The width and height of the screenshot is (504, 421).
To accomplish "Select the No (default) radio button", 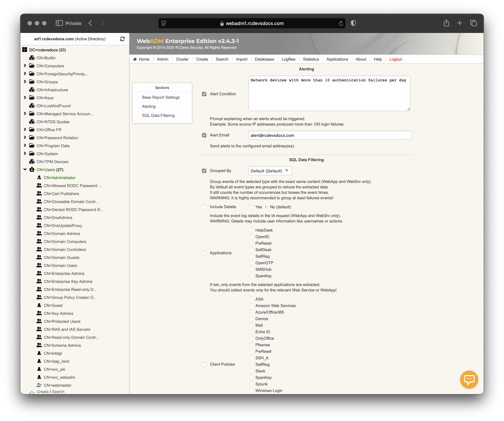I will (266, 207).
